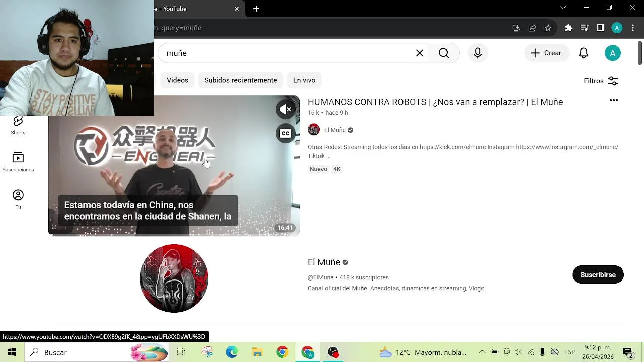This screenshot has height=362, width=644.
Task: Open the notifications bell
Action: pyautogui.click(x=584, y=53)
